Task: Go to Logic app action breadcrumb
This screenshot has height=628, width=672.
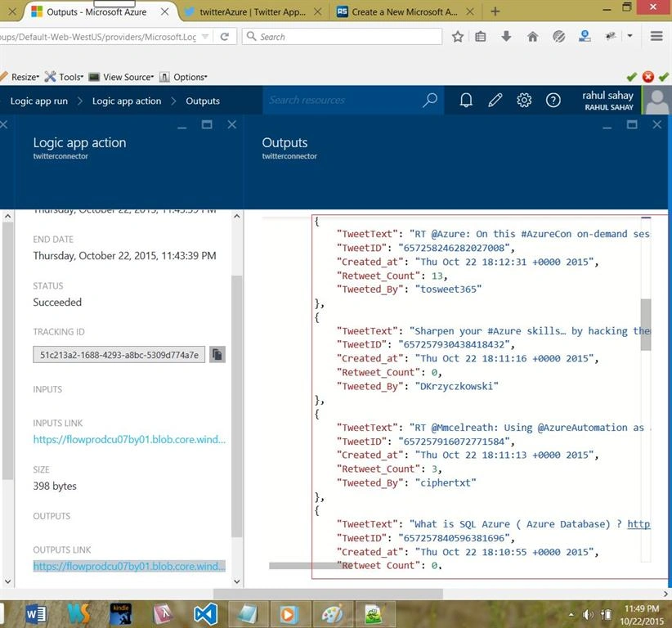Action: point(127,101)
